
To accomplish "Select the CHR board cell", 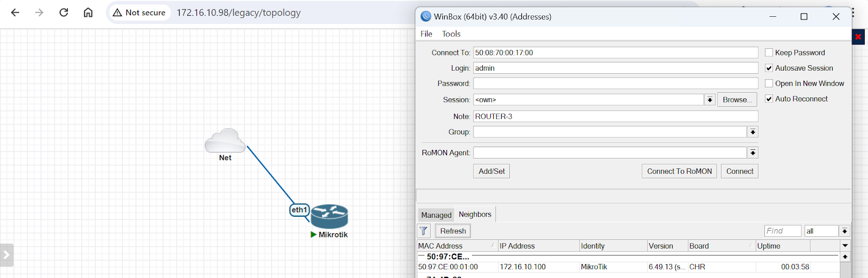I will point(722,267).
